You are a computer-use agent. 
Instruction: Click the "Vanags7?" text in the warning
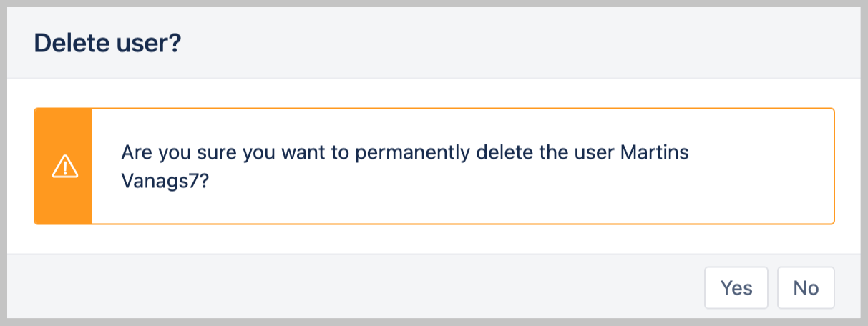165,180
